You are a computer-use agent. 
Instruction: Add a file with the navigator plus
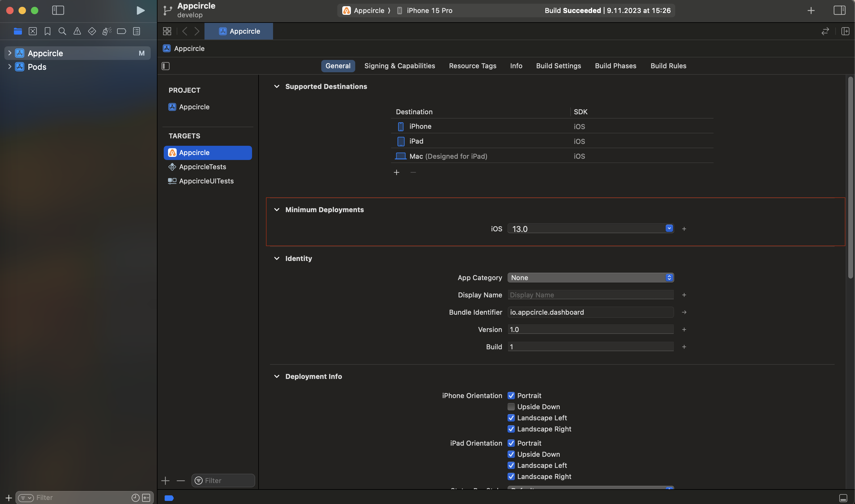point(9,498)
